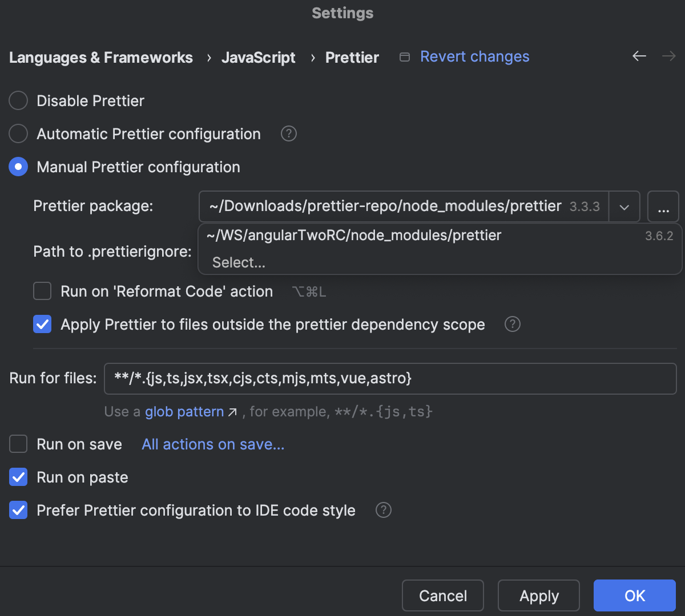
Task: Click the forward navigation arrow
Action: coord(668,56)
